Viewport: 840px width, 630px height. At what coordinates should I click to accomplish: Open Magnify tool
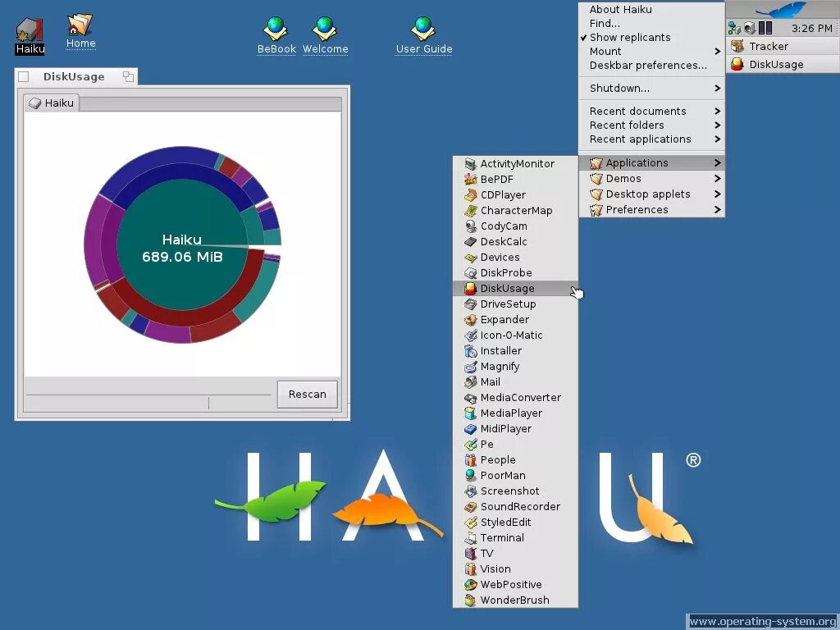tap(515, 366)
